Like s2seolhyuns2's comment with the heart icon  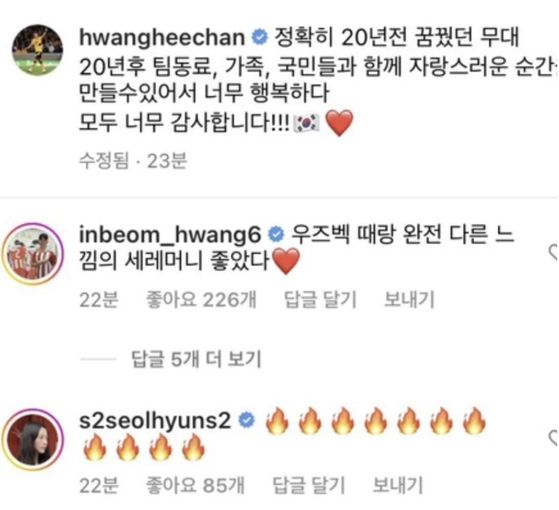click(553, 438)
